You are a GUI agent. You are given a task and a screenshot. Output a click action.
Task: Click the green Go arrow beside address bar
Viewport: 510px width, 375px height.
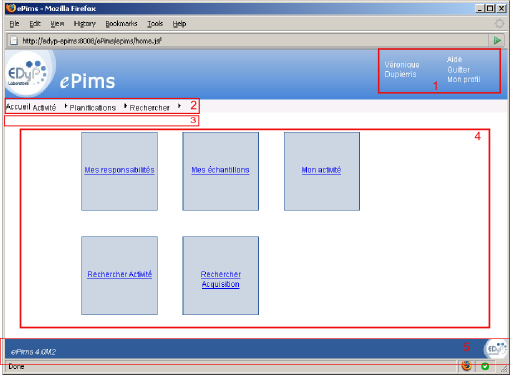[497, 41]
